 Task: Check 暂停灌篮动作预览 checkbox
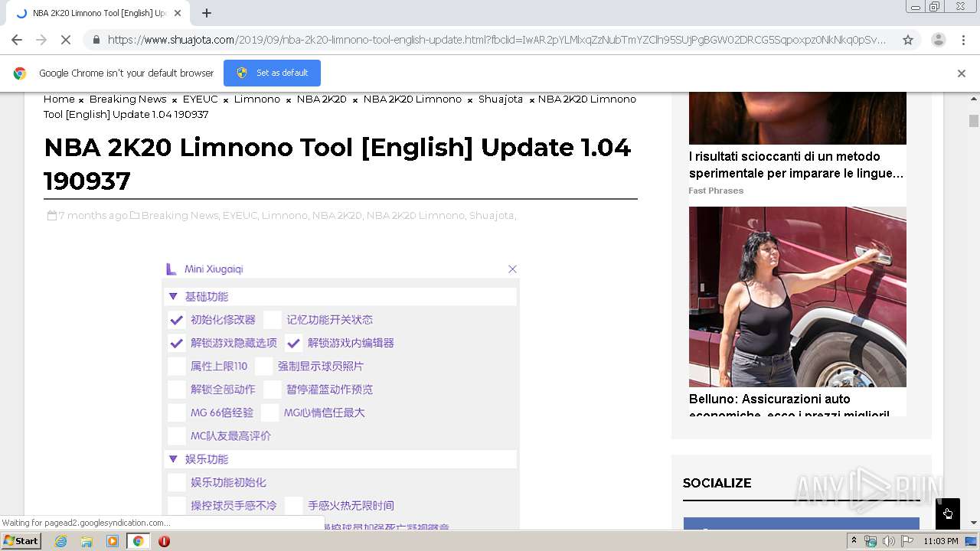[x=273, y=390]
